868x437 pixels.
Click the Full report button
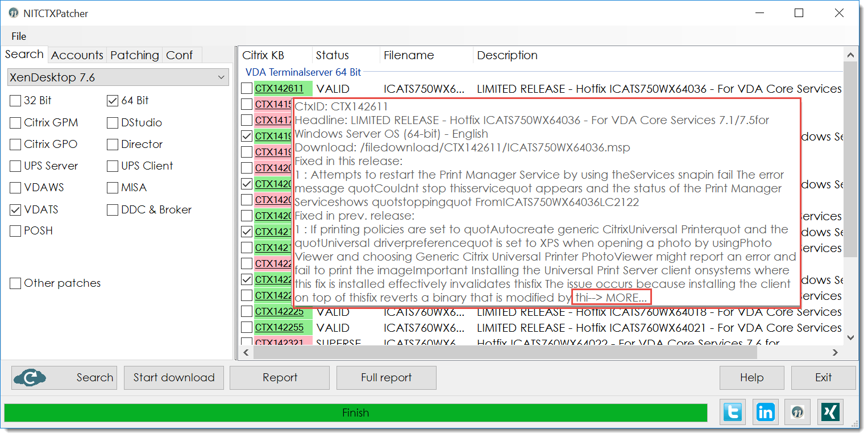[387, 377]
